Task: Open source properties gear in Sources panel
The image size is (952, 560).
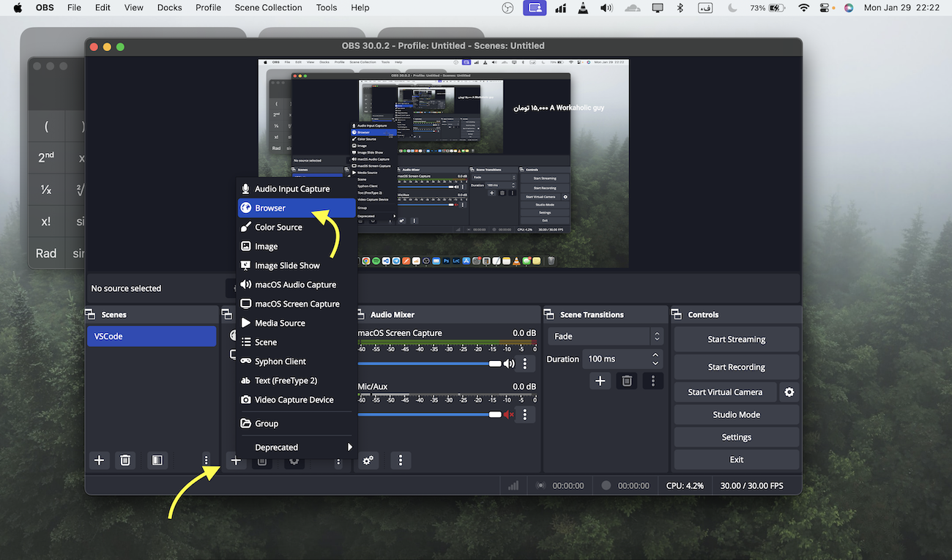Action: tap(294, 460)
